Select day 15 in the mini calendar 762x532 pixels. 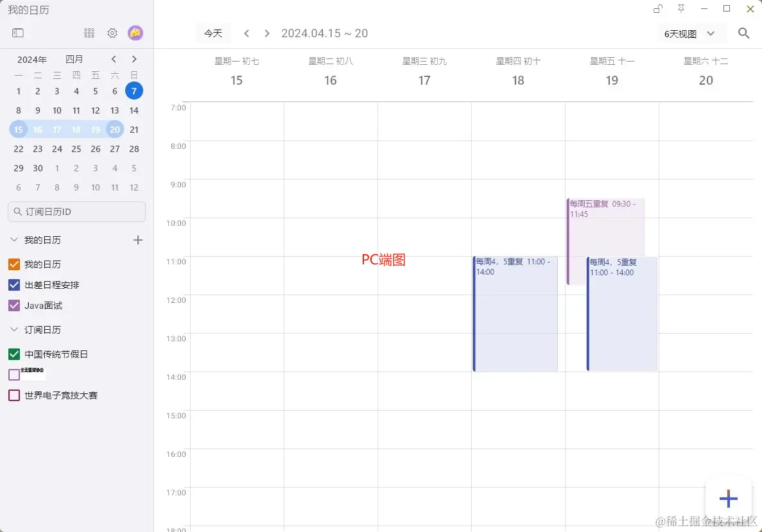coord(18,129)
